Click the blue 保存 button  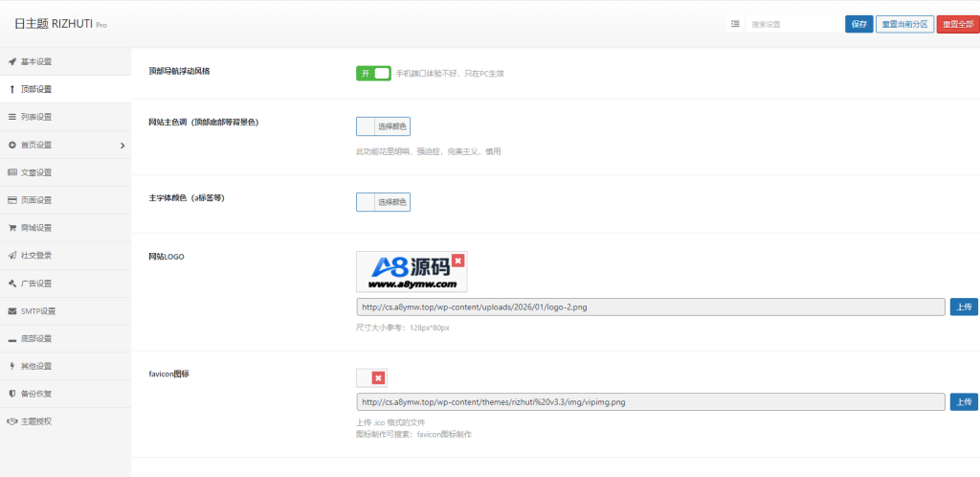click(x=858, y=24)
